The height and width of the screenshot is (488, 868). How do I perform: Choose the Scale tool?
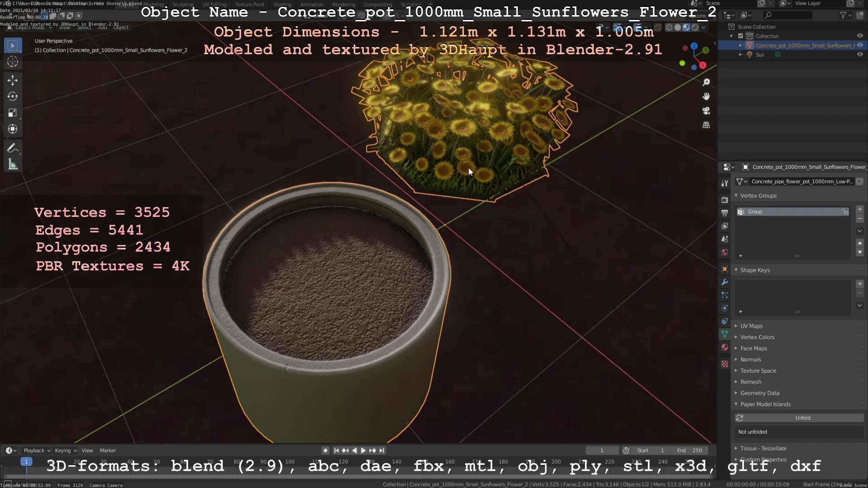coord(13,113)
